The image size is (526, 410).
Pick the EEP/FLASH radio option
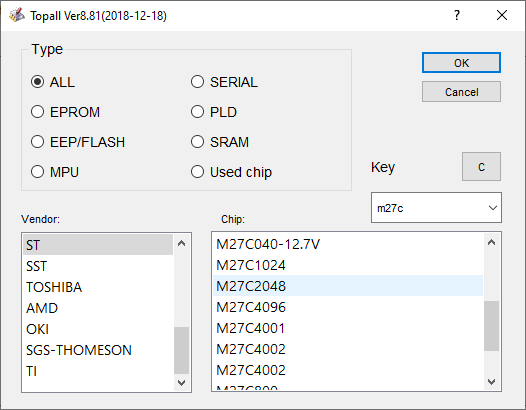click(x=38, y=142)
